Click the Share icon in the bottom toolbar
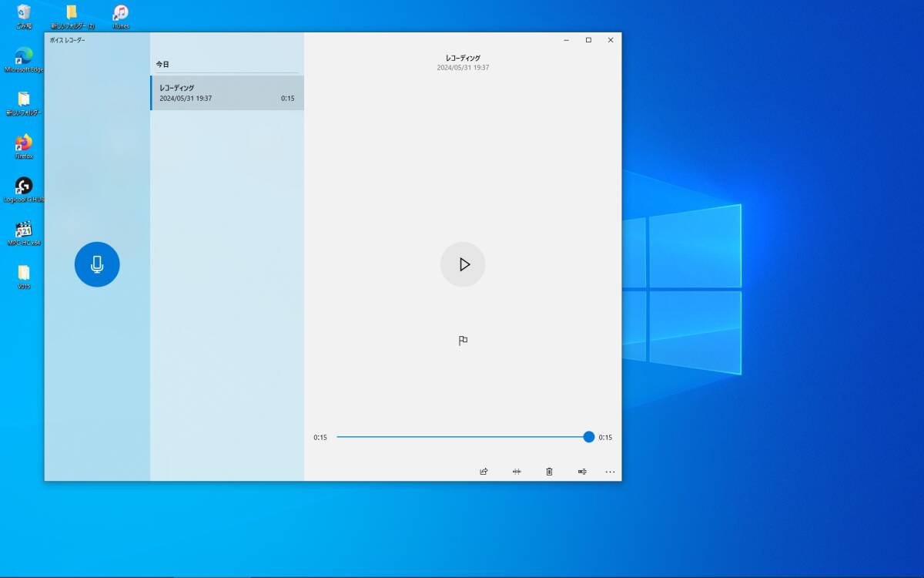Screen dimensions: 924x578 pyautogui.click(x=484, y=472)
